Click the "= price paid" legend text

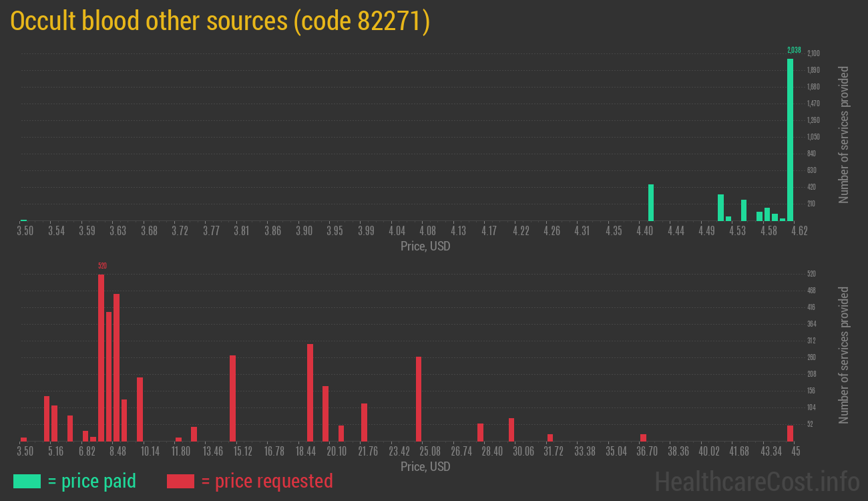(x=92, y=481)
